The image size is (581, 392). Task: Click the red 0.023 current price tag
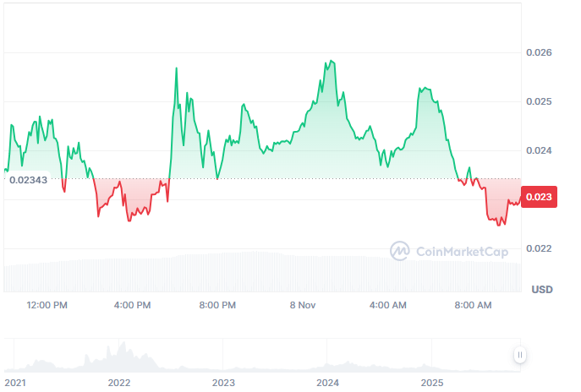coord(539,197)
